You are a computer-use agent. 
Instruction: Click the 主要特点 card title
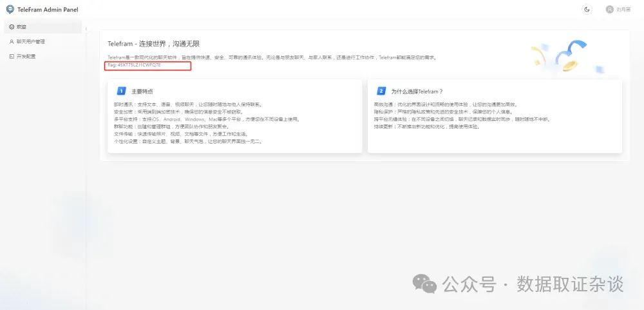pos(142,92)
